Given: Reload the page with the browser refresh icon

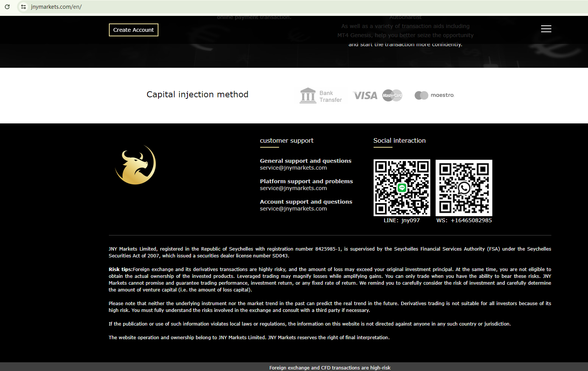Looking at the screenshot, I should coord(7,7).
